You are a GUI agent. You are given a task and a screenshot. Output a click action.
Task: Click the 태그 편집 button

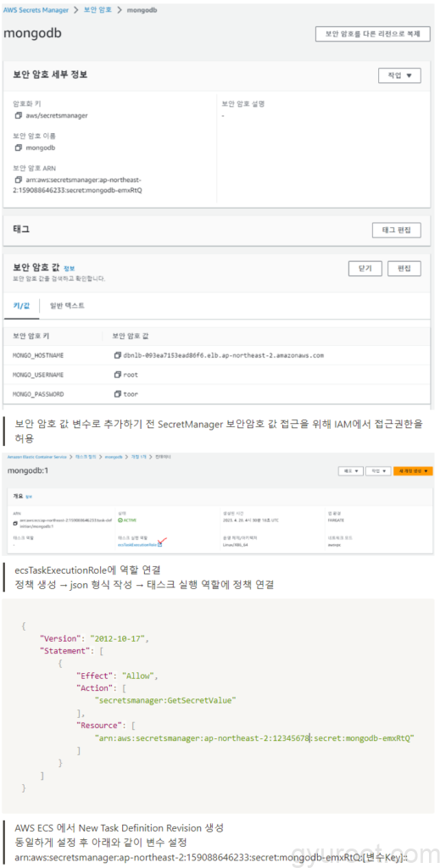[397, 230]
